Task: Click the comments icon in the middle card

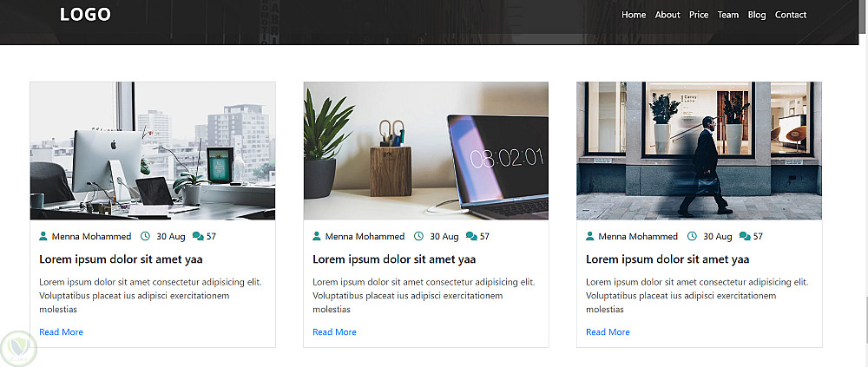Action: tap(471, 236)
